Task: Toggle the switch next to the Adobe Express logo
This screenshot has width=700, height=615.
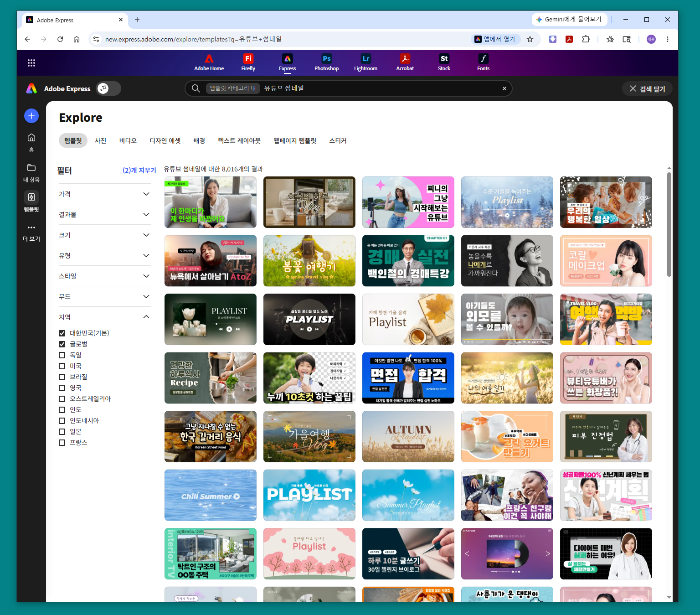Action: pos(108,88)
